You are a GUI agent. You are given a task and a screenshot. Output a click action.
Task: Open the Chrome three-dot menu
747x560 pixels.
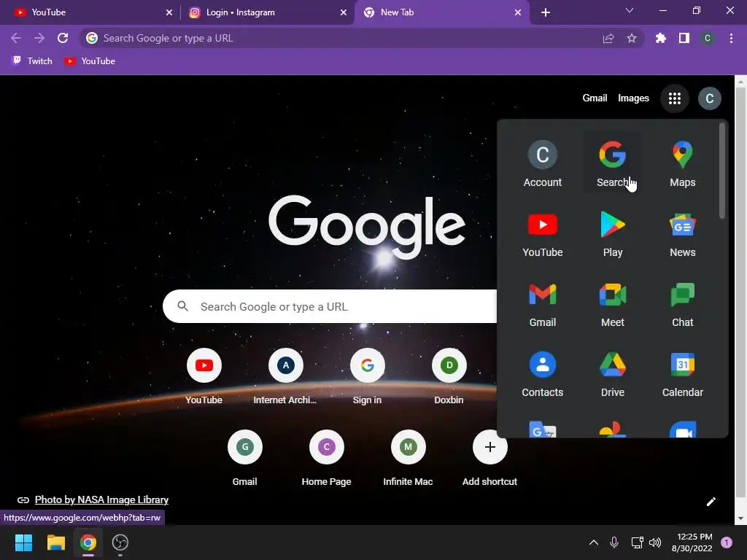click(x=731, y=38)
